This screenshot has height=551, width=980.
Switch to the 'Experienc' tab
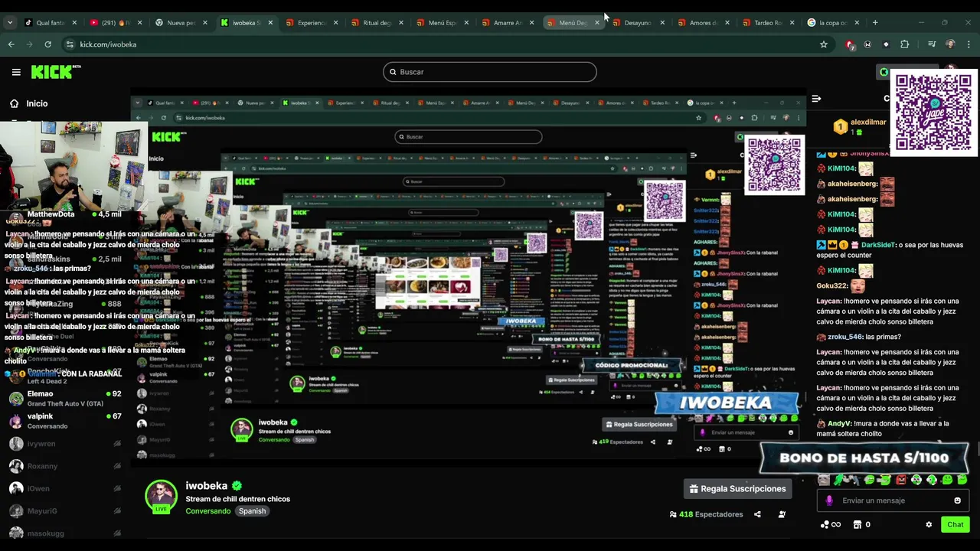coord(310,23)
